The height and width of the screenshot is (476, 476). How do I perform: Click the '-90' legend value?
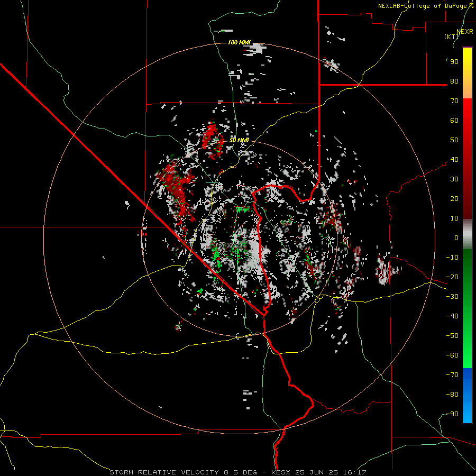[452, 414]
